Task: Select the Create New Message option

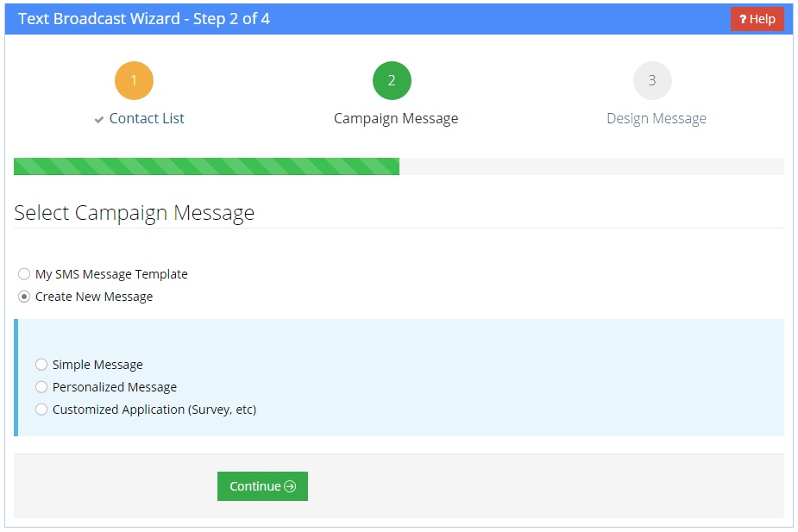Action: 24,296
